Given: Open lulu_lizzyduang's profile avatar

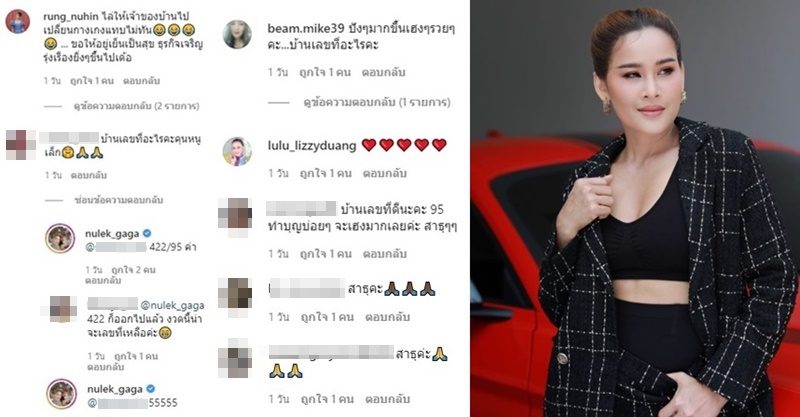Looking at the screenshot, I should click(237, 152).
